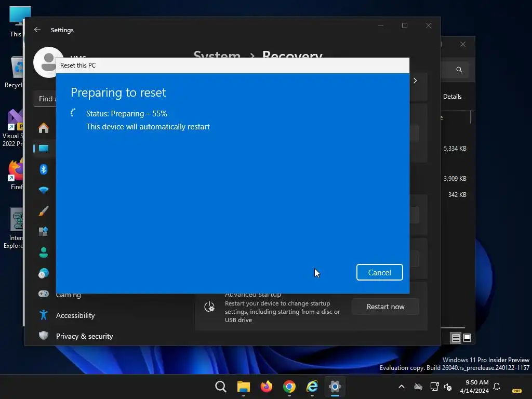Cancel the Reset this PC preparation

[379, 272]
